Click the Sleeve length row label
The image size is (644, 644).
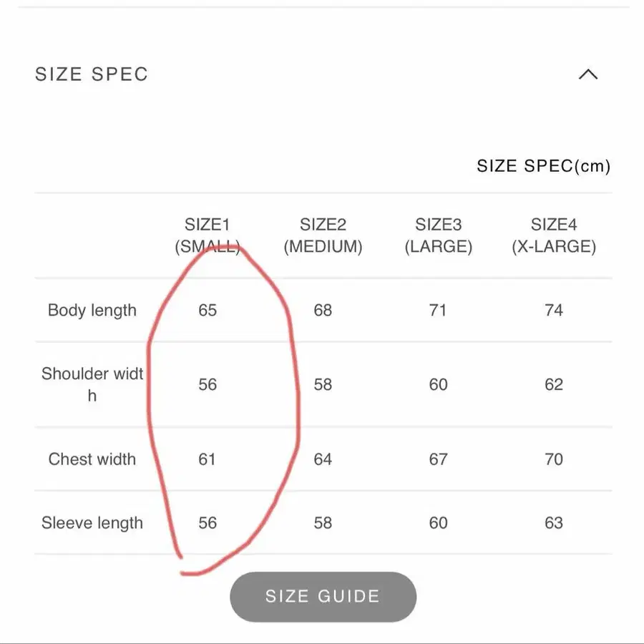(92, 523)
